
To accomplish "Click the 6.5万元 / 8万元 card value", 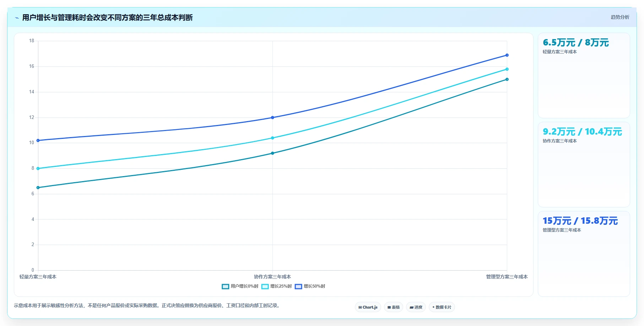I will click(576, 43).
